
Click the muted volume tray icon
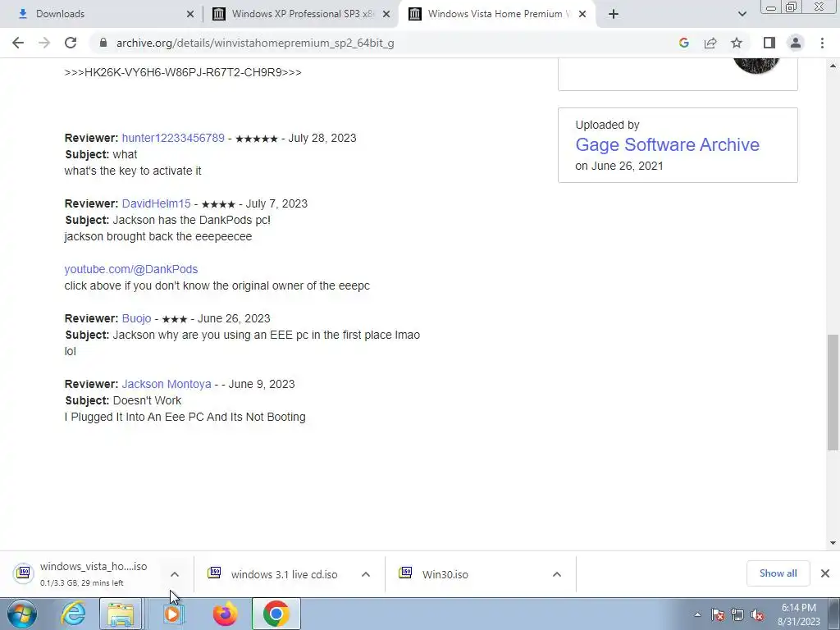[757, 615]
